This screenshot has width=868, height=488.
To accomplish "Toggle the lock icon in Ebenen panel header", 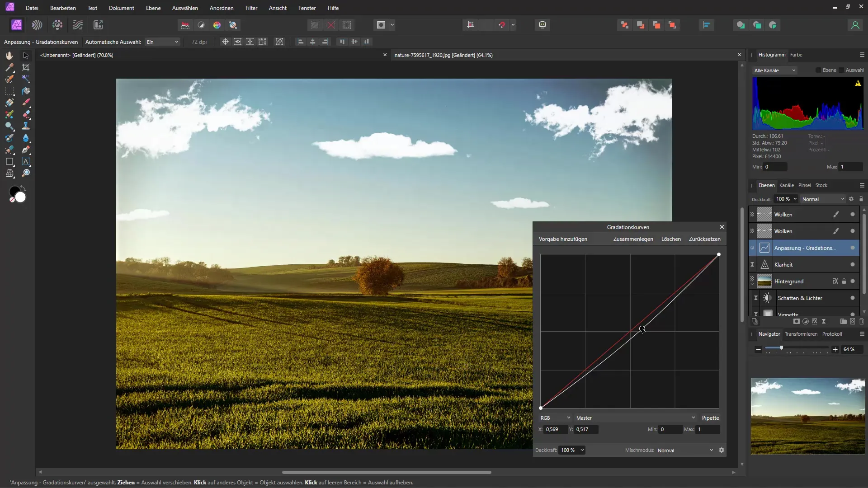I will point(861,199).
